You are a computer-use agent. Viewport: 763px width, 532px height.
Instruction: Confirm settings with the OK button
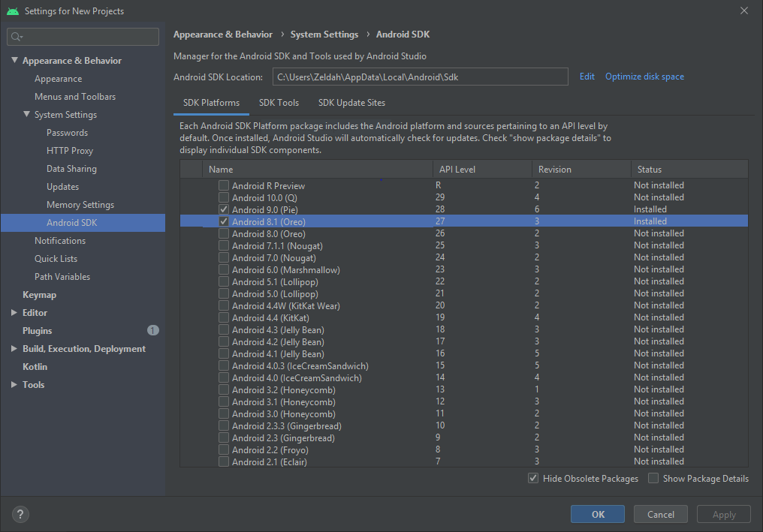[x=598, y=514]
